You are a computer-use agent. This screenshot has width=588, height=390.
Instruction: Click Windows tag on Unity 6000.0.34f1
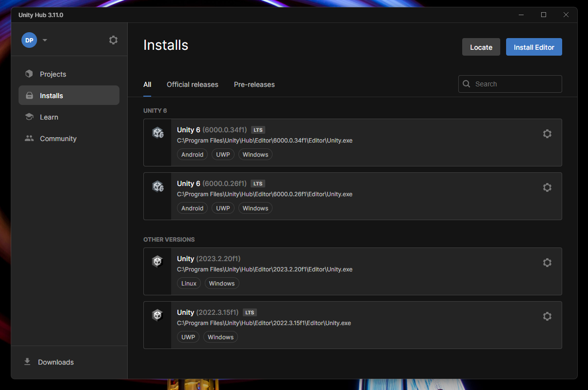pyautogui.click(x=255, y=155)
